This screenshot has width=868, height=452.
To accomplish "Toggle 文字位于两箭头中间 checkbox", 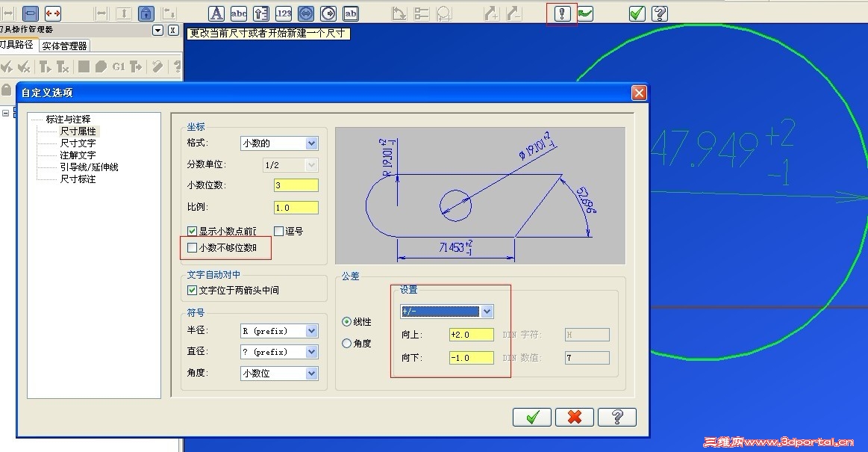I will point(192,290).
